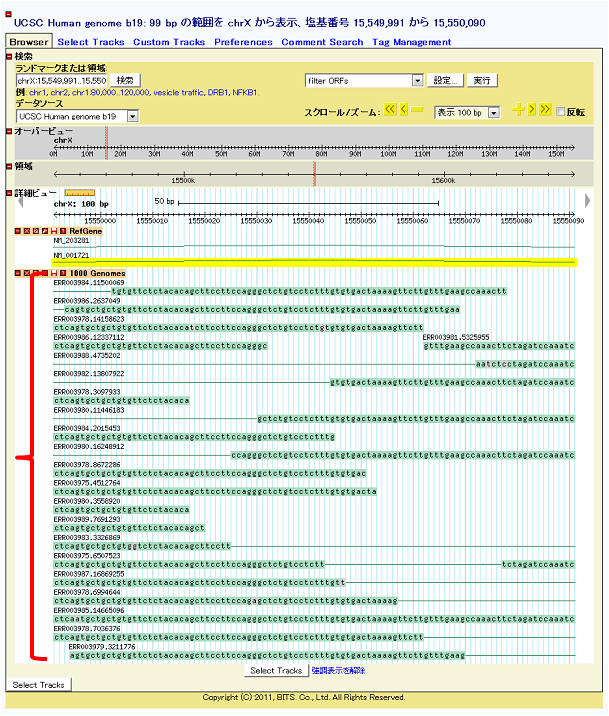Collapse the 1000 Genomes track minus icon
This screenshot has width=609, height=716.
click(x=18, y=273)
